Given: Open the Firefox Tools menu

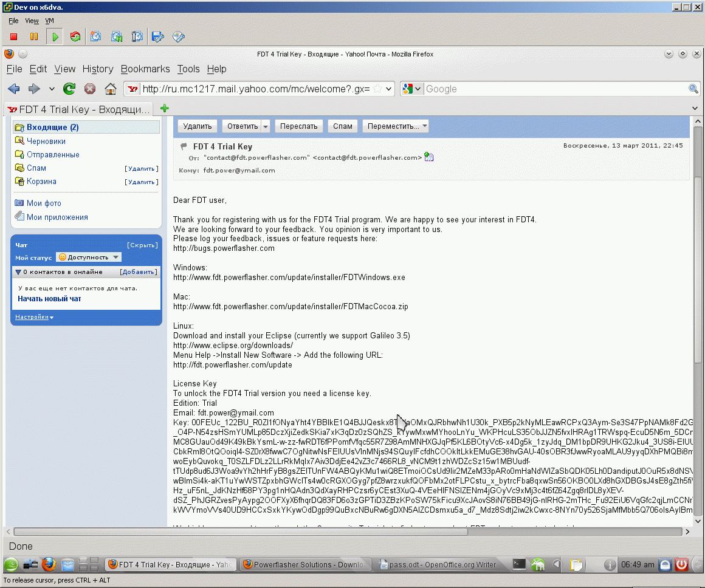Looking at the screenshot, I should tap(188, 69).
